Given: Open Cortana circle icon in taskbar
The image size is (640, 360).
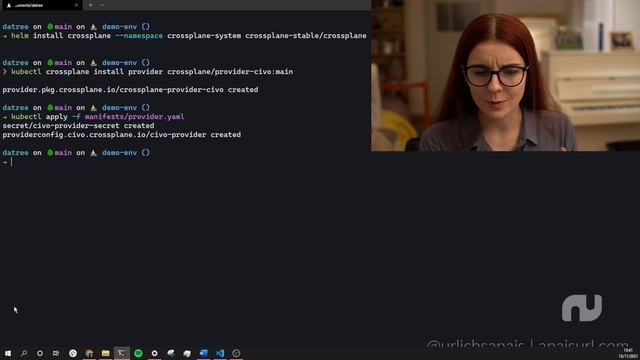Looking at the screenshot, I should tap(40, 353).
